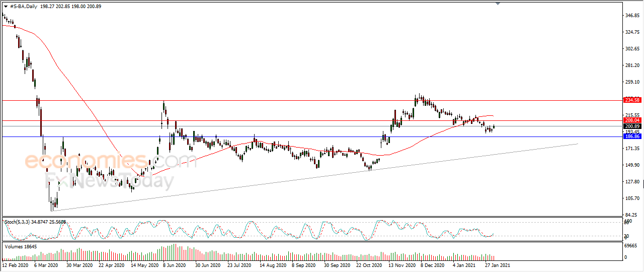Click the chart shift triangle marker at top
This screenshot has height=272, width=644.
pos(498,4)
